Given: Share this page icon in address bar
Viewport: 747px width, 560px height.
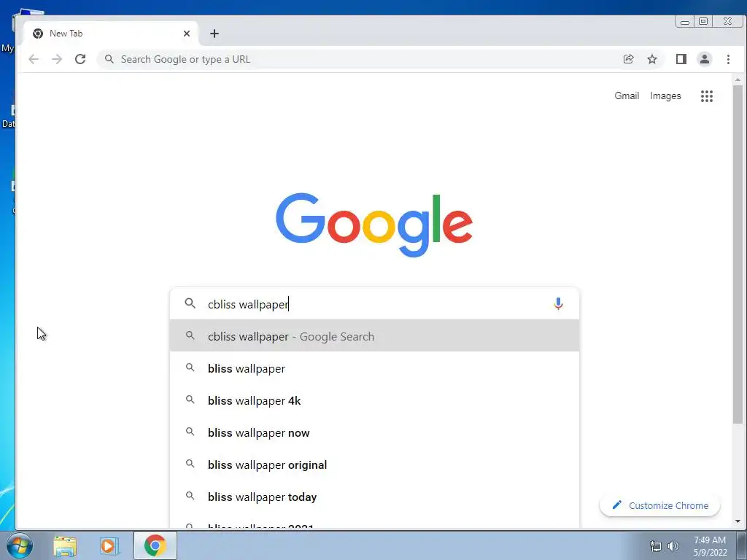Looking at the screenshot, I should (x=628, y=59).
